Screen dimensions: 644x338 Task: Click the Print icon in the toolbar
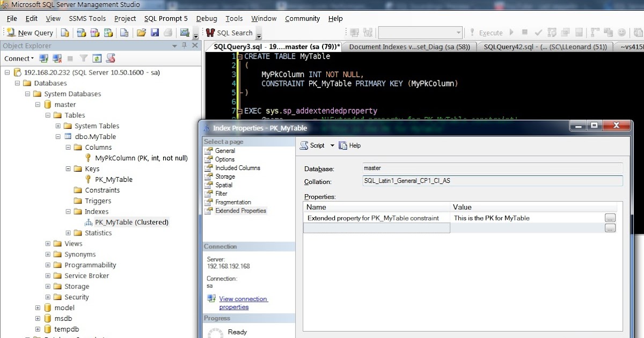pyautogui.click(x=167, y=32)
